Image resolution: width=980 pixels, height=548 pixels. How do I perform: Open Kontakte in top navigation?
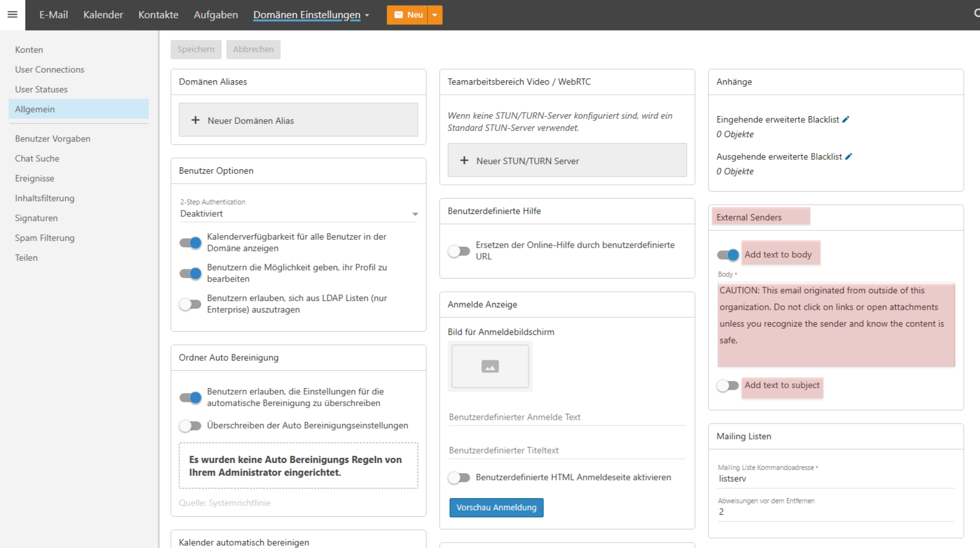[x=158, y=15]
